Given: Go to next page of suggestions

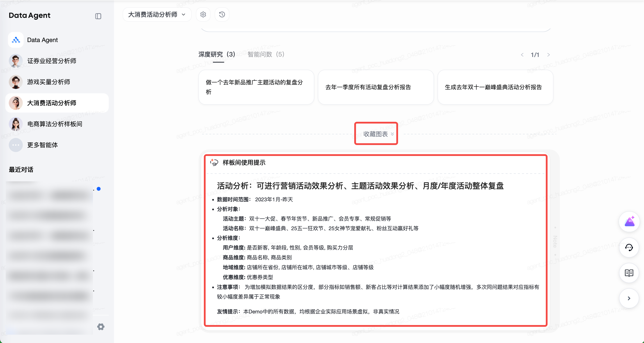Looking at the screenshot, I should coord(548,55).
